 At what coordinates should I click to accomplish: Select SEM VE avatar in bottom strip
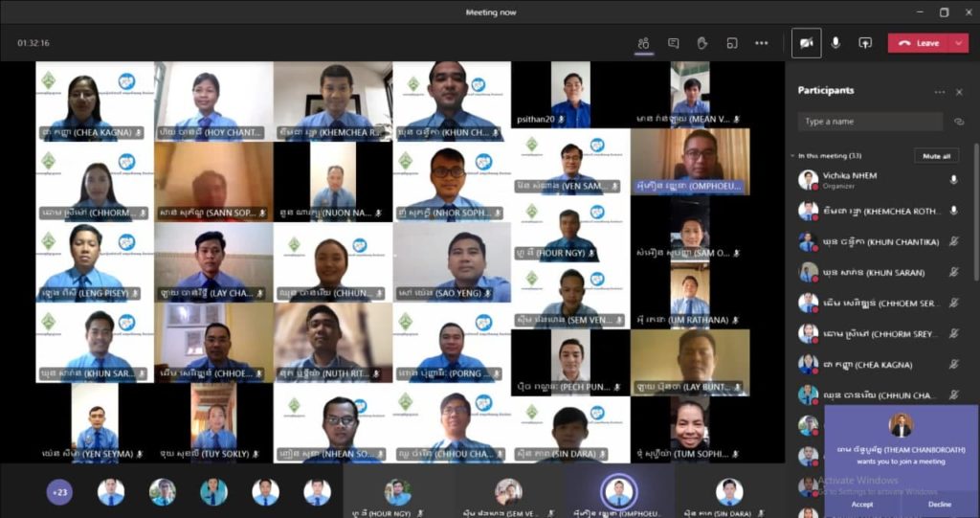508,492
